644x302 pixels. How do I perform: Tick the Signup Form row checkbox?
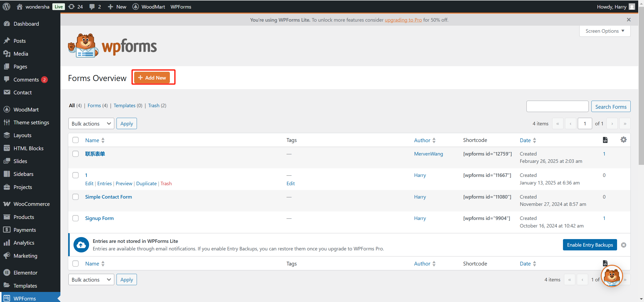point(75,218)
